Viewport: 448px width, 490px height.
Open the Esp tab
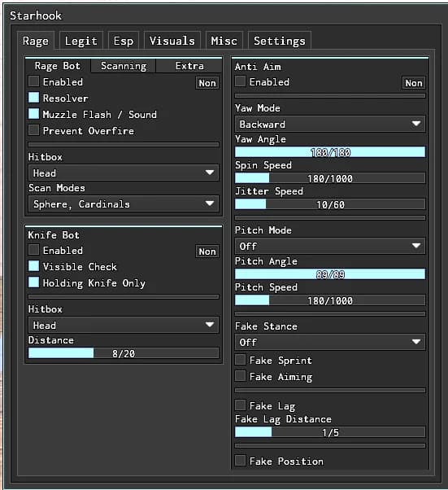(124, 41)
